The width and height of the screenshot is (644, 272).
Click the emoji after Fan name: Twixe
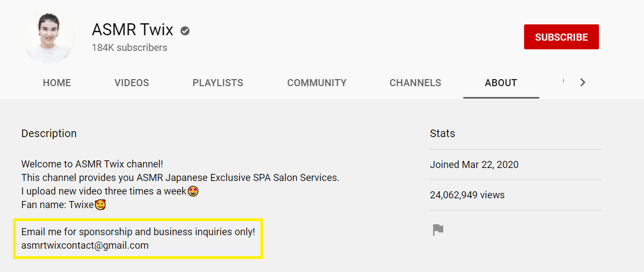tap(100, 205)
